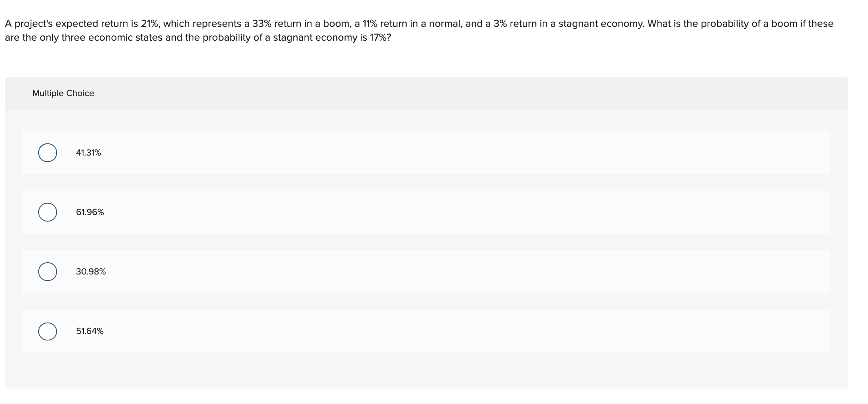Select the radio button for 61.96%

point(47,212)
